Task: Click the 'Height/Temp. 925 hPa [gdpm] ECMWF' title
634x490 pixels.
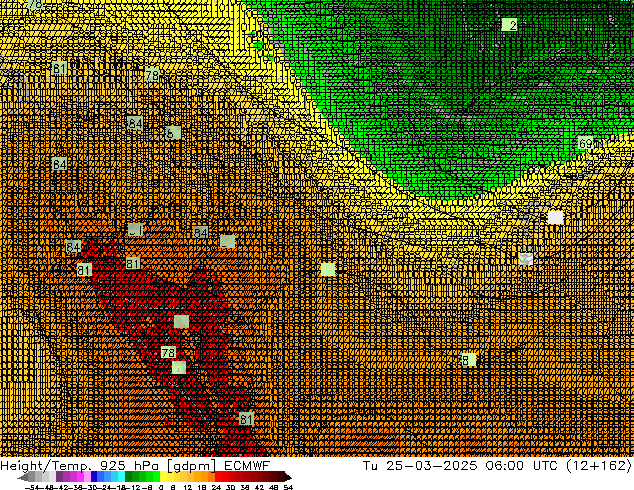Action: pos(135,465)
